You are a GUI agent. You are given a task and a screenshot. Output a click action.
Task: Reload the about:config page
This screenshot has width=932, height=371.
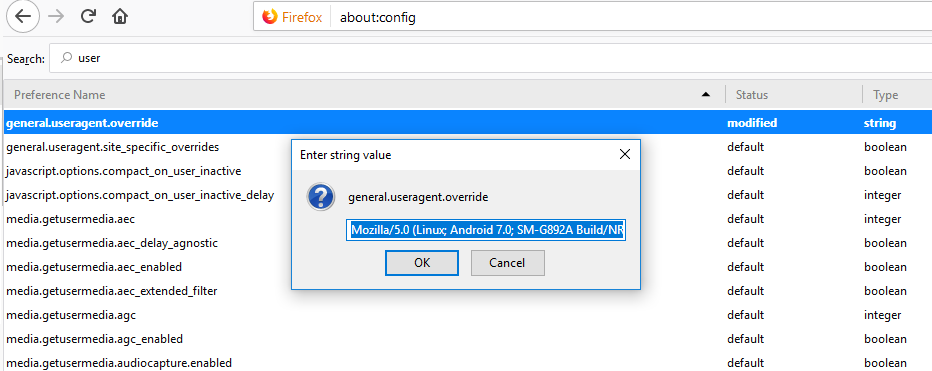coord(88,17)
